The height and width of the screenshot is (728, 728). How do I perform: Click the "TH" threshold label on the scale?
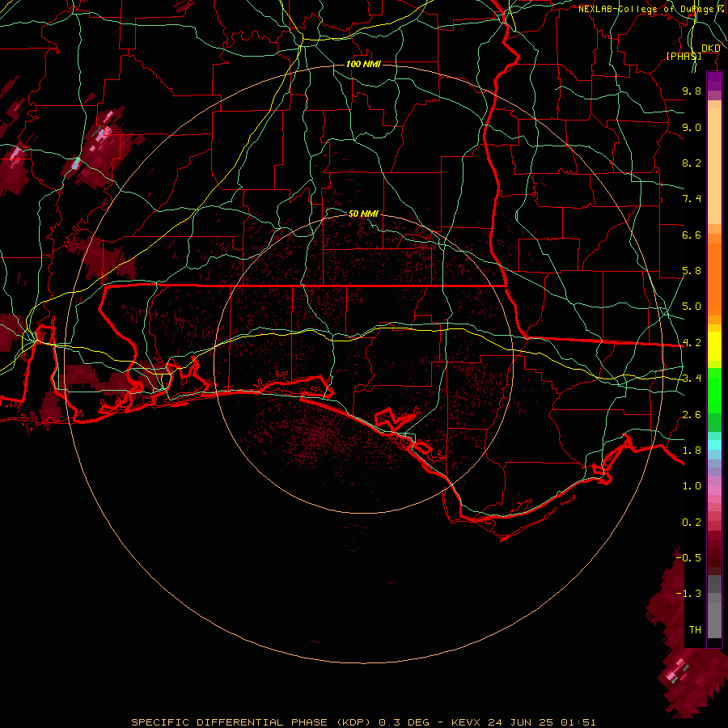695,629
